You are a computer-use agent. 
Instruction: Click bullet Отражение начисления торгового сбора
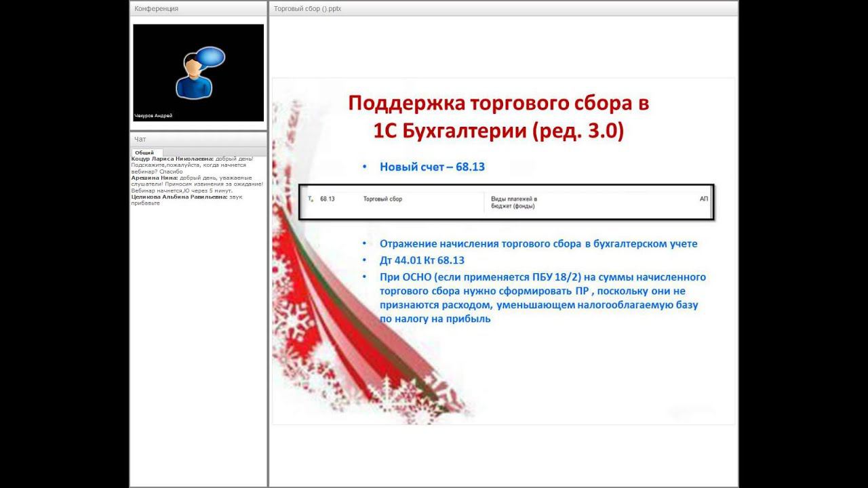538,243
